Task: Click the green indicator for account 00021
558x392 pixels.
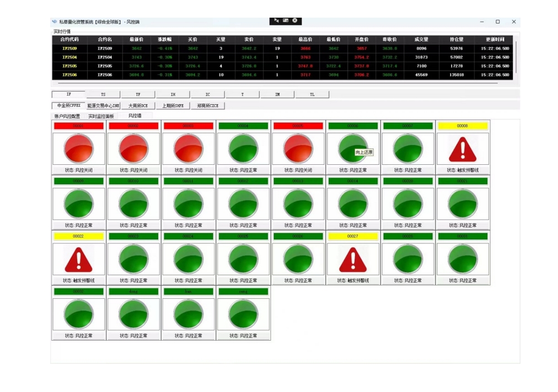Action: [463, 204]
